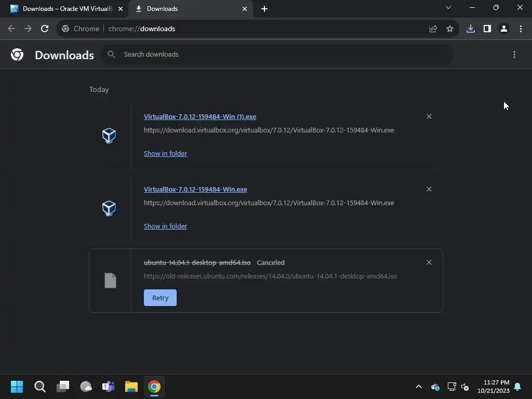532x399 pixels.
Task: Click the Chrome logo beside Downloads title
Action: coord(17,54)
